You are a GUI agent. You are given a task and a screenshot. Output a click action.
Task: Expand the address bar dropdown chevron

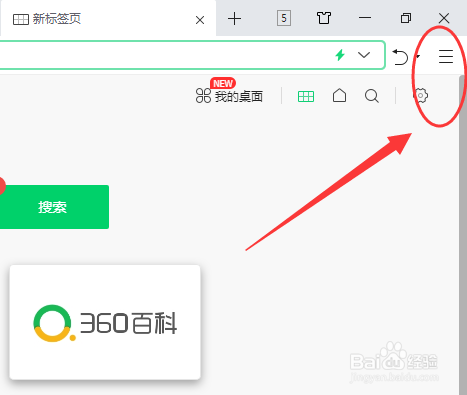pos(364,55)
